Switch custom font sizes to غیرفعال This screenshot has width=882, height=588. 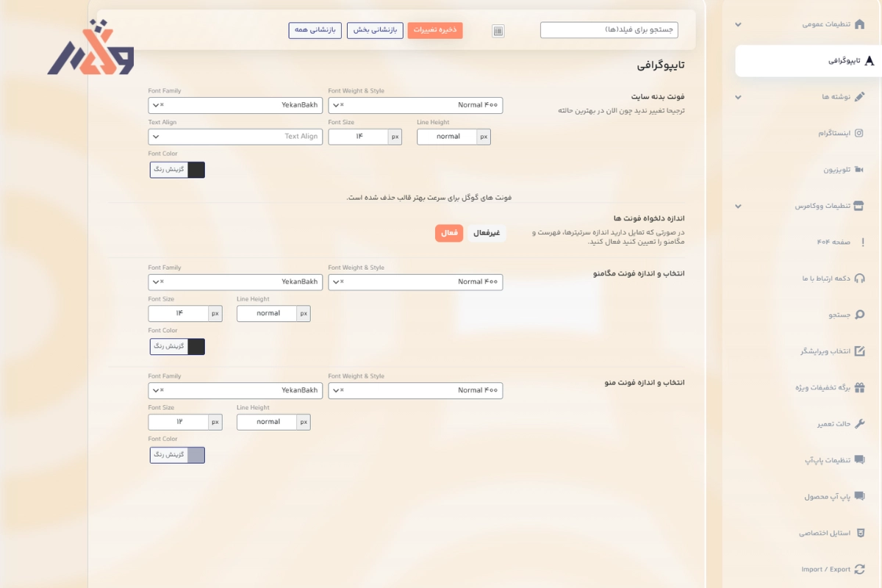coord(487,233)
